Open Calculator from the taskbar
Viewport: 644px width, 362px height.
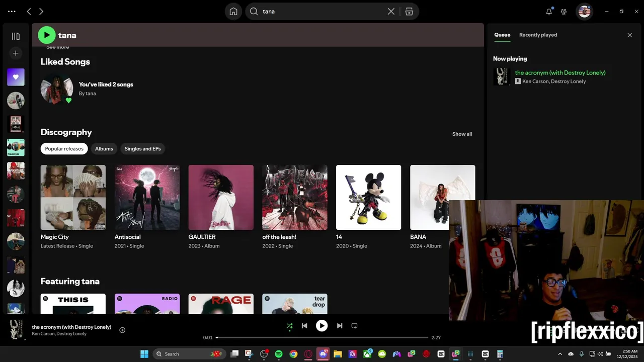(x=500, y=354)
